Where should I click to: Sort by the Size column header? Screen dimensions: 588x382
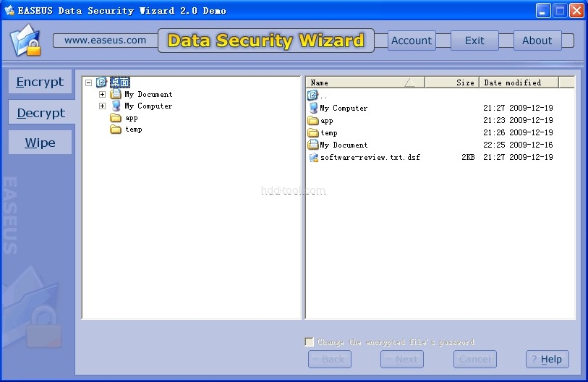click(x=452, y=82)
